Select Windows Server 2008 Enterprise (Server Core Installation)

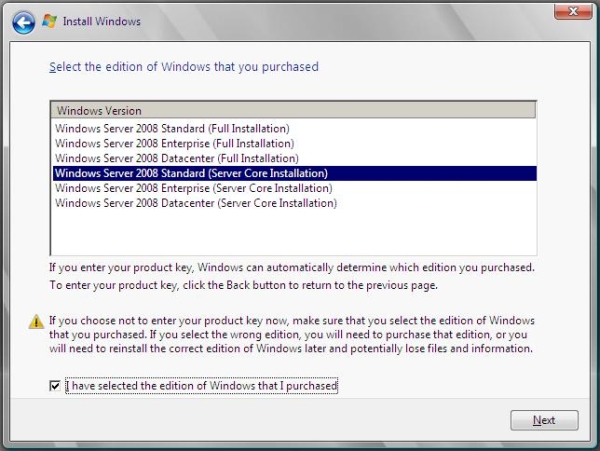294,188
